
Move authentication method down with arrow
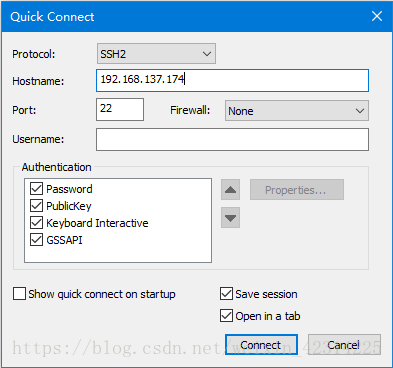(x=230, y=218)
